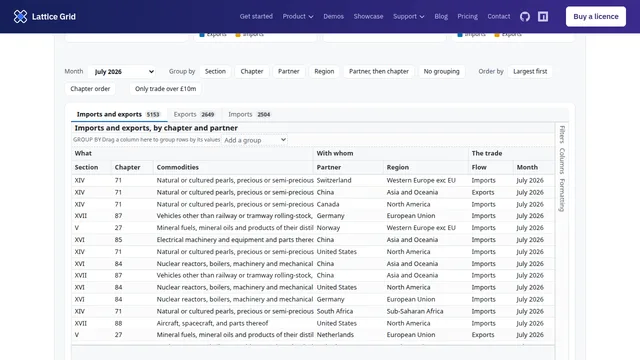Click the 'With whom' column group header
This screenshot has height=360, width=640.
[x=391, y=153]
